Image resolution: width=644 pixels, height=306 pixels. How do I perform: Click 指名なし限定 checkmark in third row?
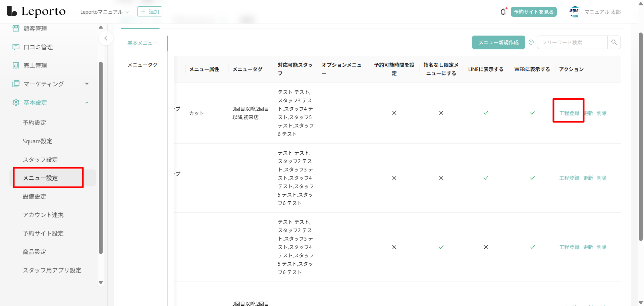tap(441, 247)
